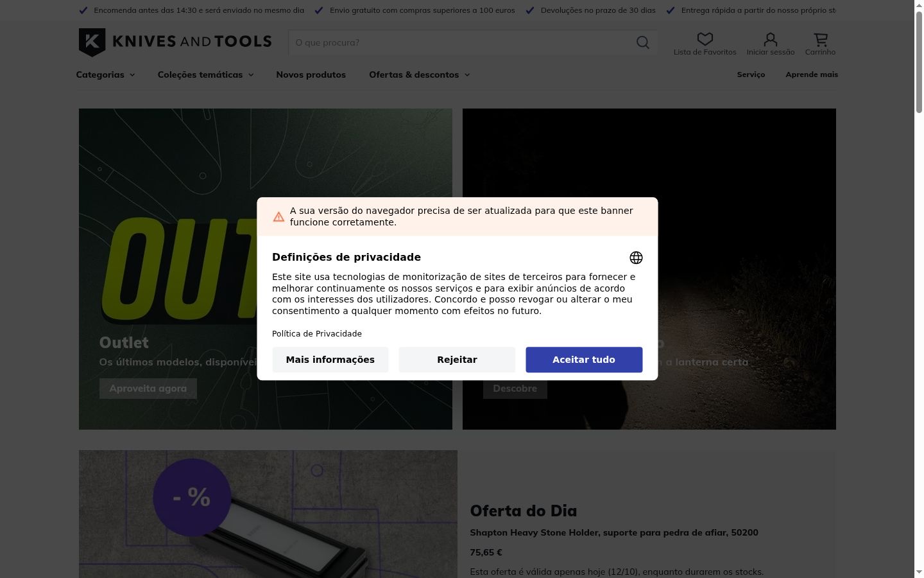Open Novos produtos menu item
This screenshot has width=924, height=578.
pyautogui.click(x=311, y=74)
